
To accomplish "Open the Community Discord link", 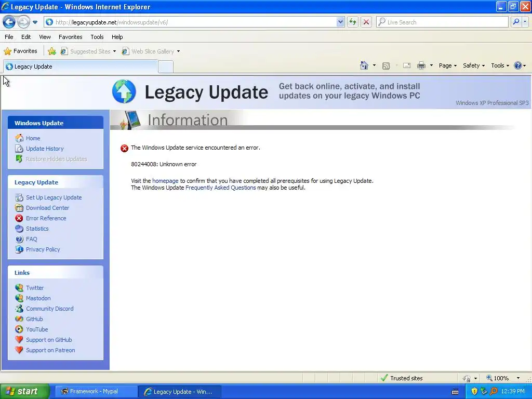I will point(49,309).
